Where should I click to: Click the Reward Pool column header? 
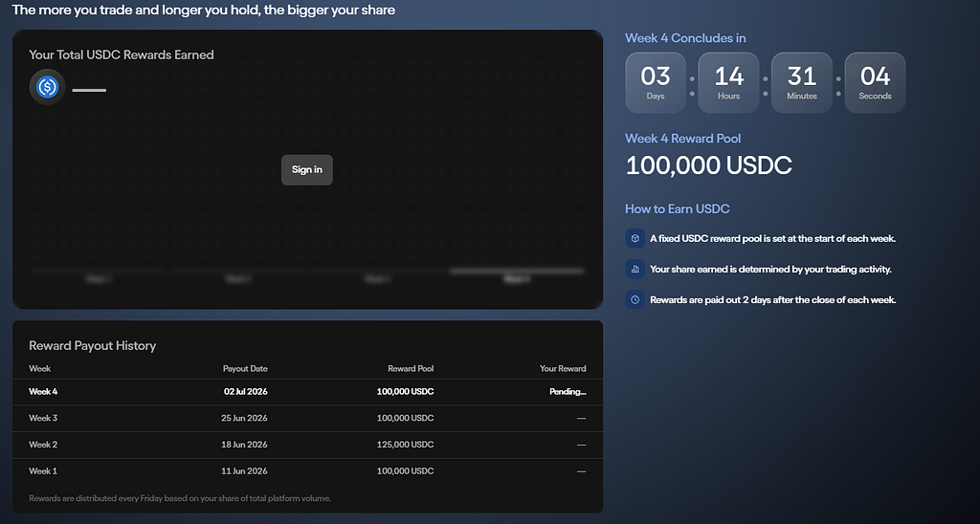point(411,368)
